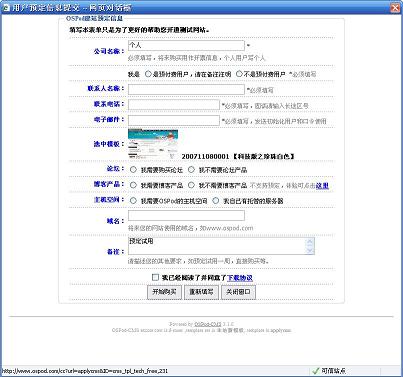Focus the 域名 input field
The height and width of the screenshot is (377, 403).
(186, 216)
